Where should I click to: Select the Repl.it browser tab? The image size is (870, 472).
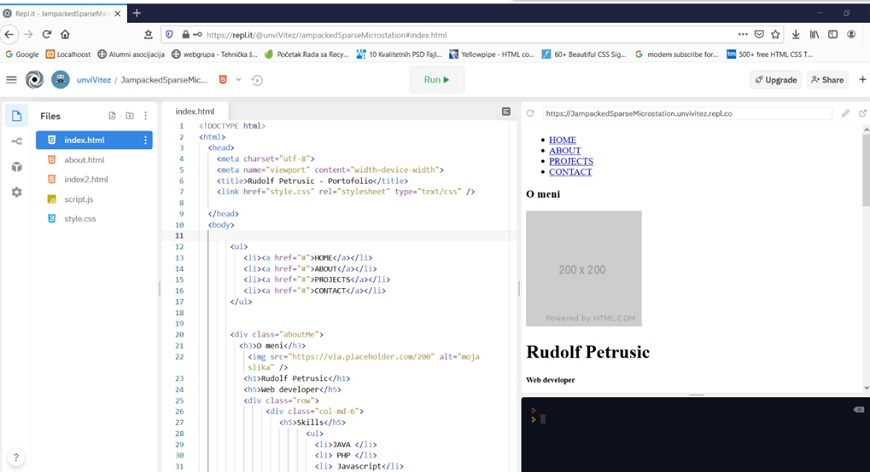coord(62,13)
